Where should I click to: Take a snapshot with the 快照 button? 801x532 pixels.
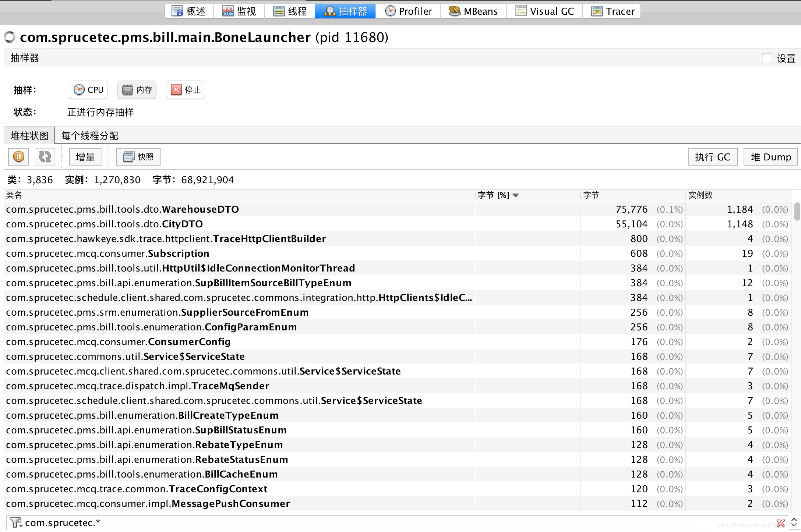coord(139,157)
